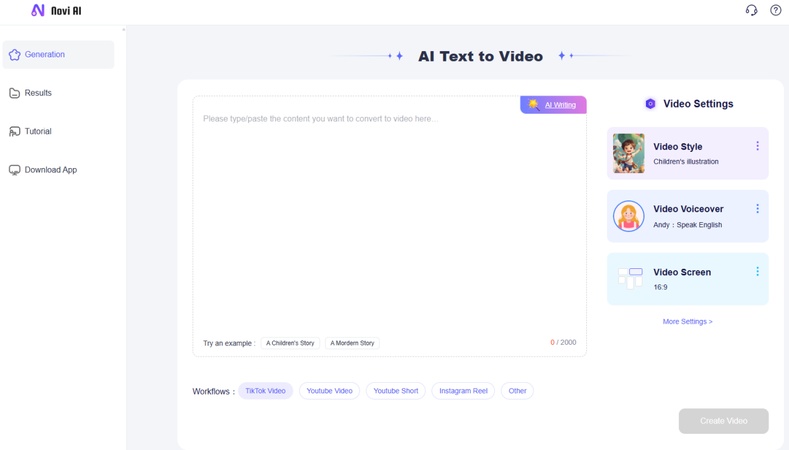This screenshot has height=450, width=789.
Task: Click the Novi AI logo
Action: pyautogui.click(x=56, y=11)
